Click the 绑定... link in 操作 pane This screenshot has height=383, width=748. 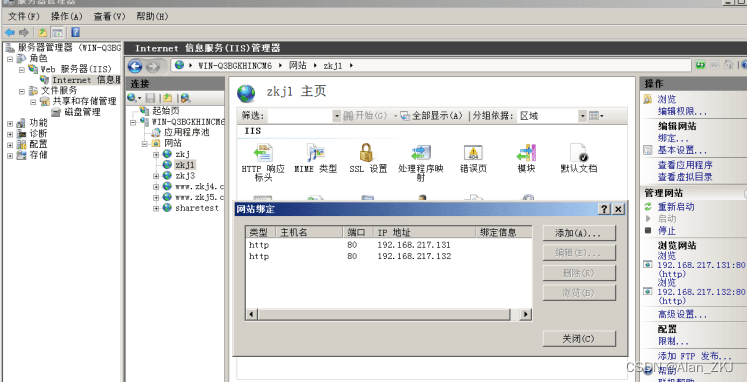click(673, 139)
